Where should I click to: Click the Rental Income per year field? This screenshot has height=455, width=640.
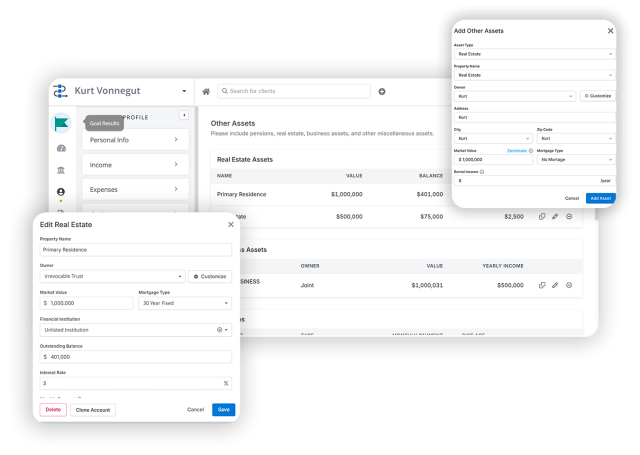tap(535, 181)
